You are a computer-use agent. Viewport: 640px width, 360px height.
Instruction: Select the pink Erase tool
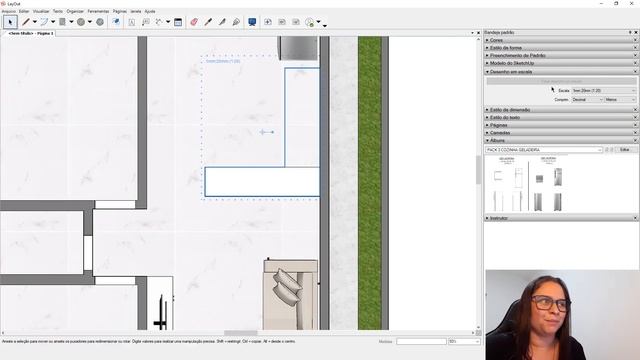click(x=194, y=22)
